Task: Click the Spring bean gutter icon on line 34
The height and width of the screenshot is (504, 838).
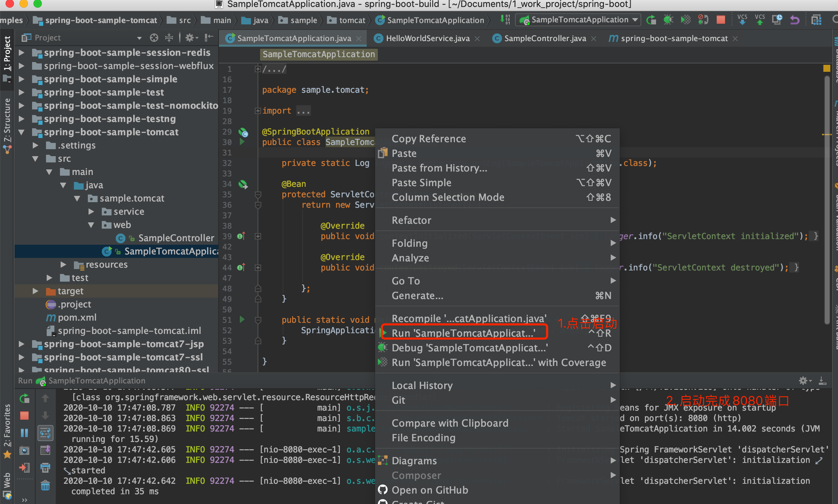Action: [243, 184]
